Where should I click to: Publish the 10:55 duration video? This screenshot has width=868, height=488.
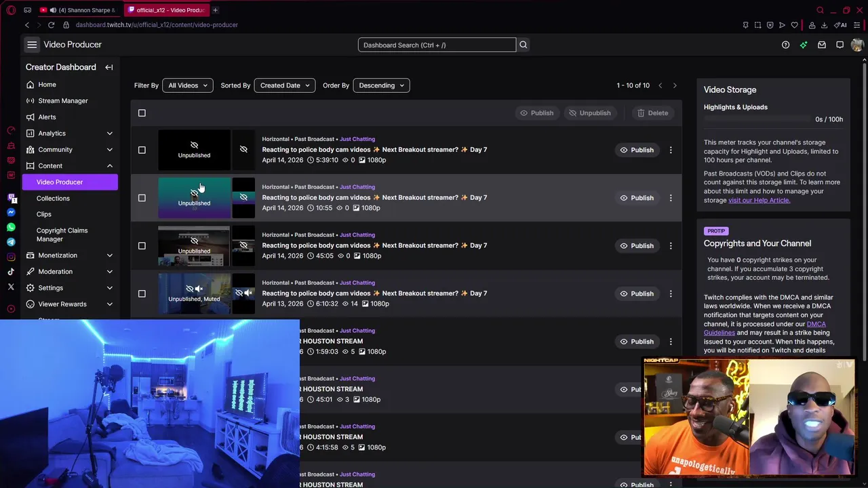[637, 198]
